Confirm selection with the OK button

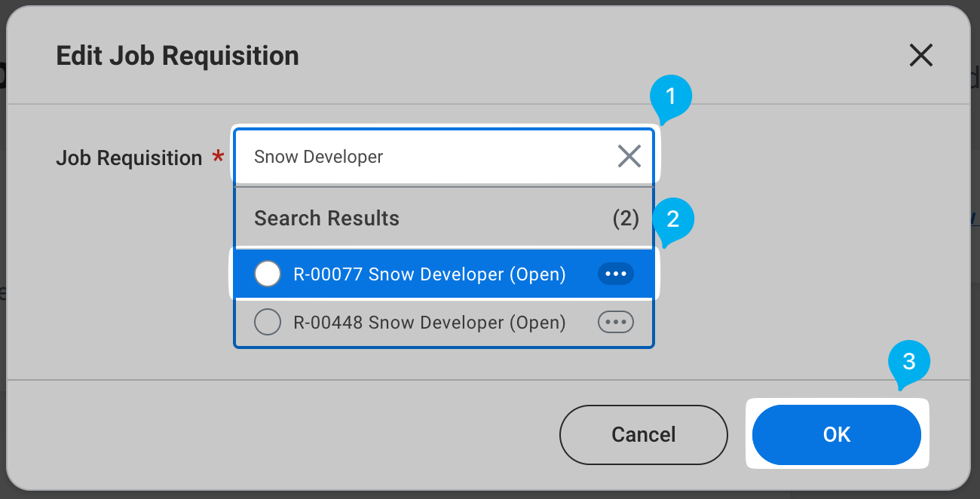[x=837, y=435]
